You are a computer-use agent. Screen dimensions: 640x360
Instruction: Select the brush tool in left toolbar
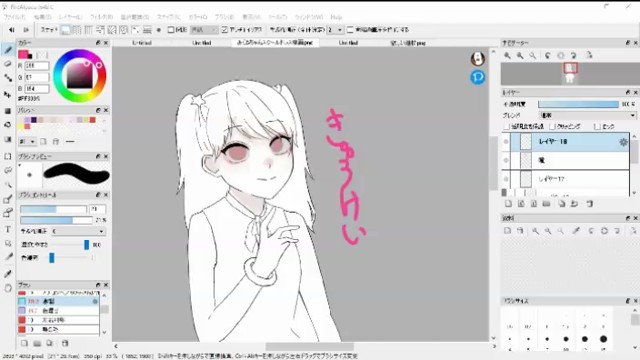pyautogui.click(x=8, y=50)
